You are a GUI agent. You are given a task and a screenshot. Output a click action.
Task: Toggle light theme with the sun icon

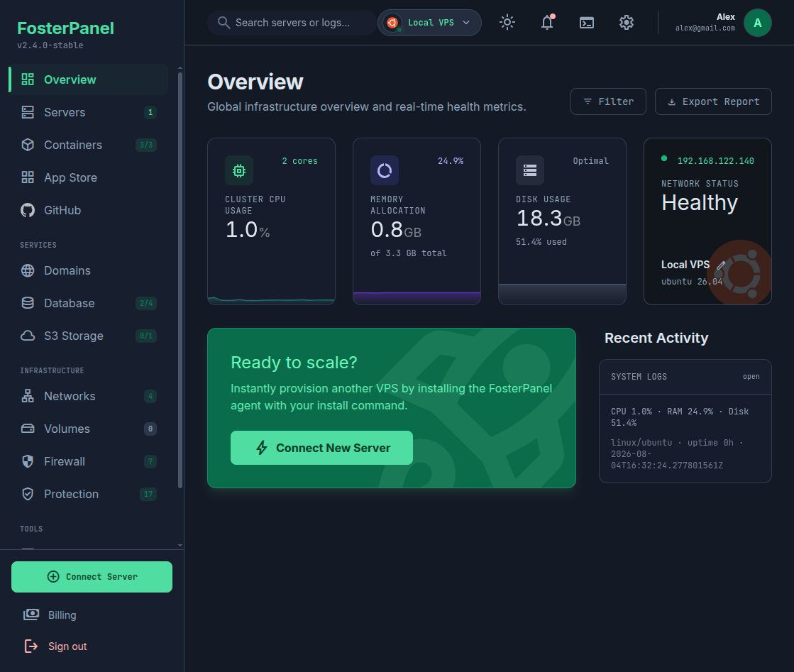[x=507, y=22]
